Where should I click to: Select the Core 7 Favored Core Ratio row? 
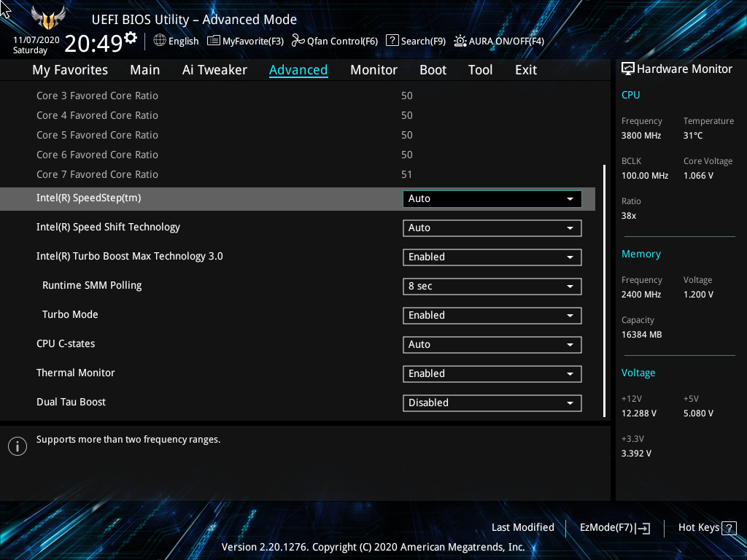click(298, 175)
